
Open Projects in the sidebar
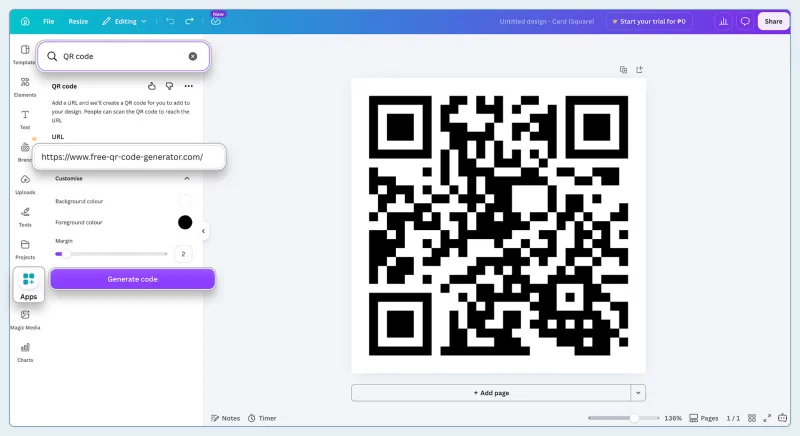click(24, 249)
